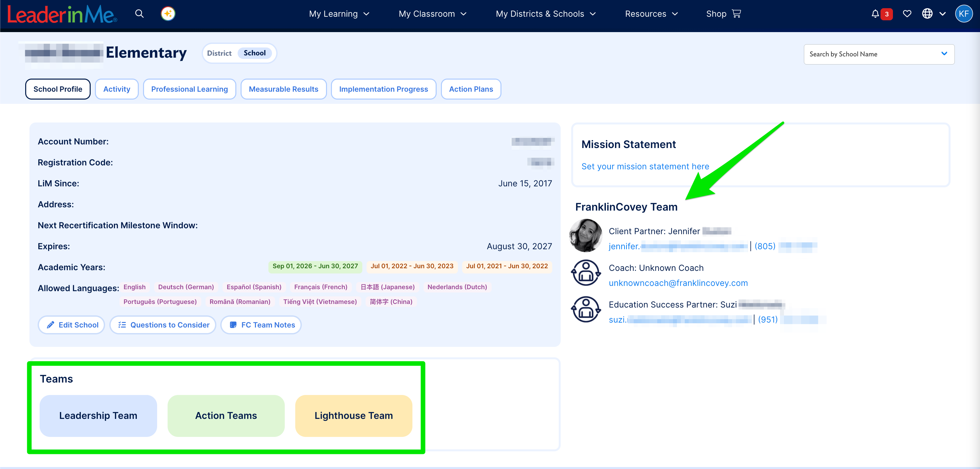Click Suzi's email address link

click(680, 320)
